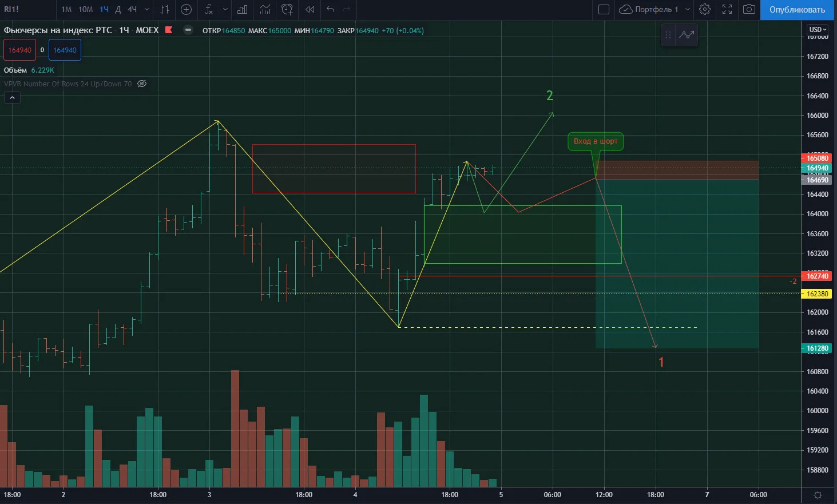Undo the last chart action
This screenshot has height=504, width=837.
pos(330,9)
